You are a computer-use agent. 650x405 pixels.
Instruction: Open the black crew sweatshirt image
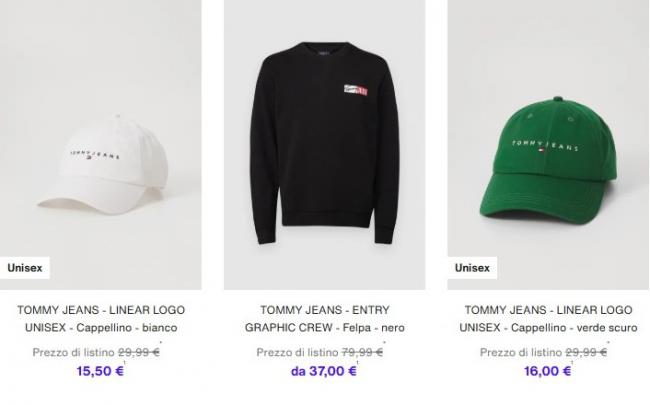(x=325, y=145)
